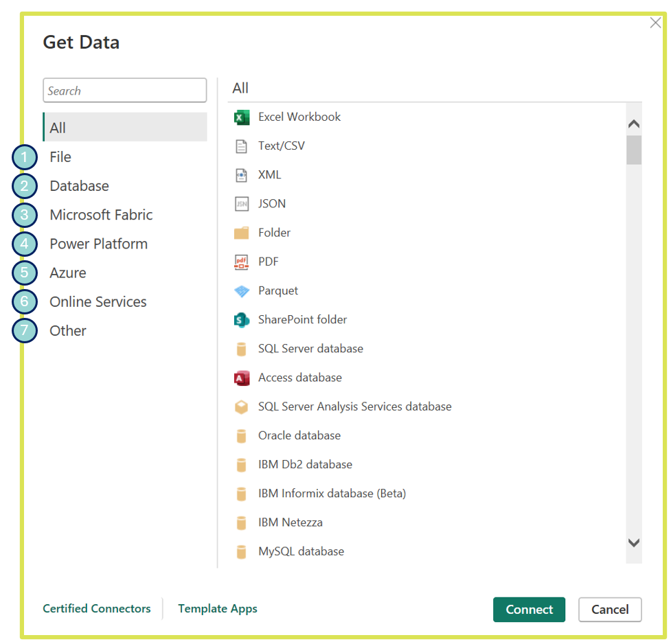Switch to Power Platform category

[98, 244]
